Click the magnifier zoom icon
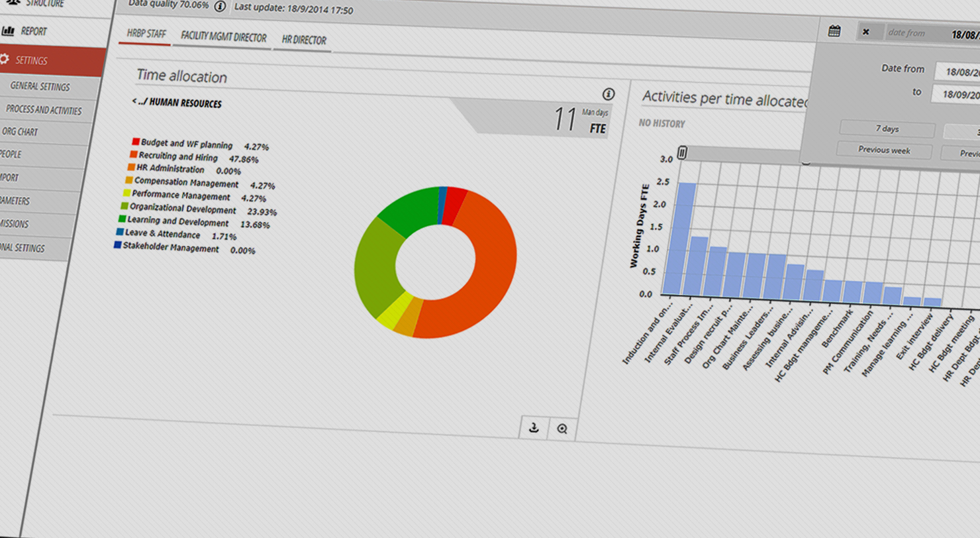This screenshot has width=980, height=538. (562, 429)
